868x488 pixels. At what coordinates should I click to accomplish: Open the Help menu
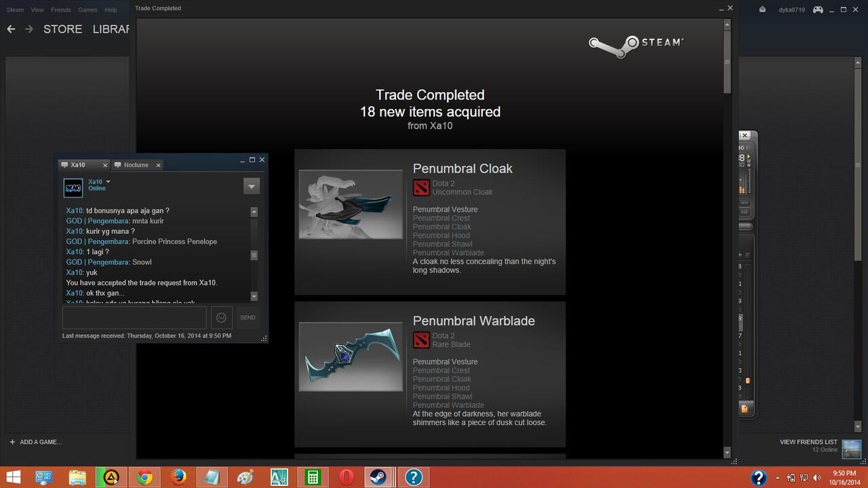(x=111, y=9)
